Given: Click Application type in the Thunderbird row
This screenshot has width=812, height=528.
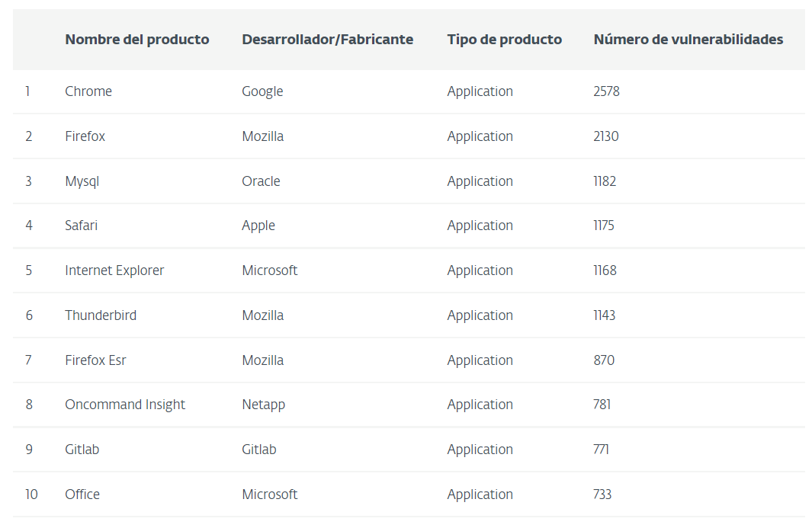Looking at the screenshot, I should [480, 315].
